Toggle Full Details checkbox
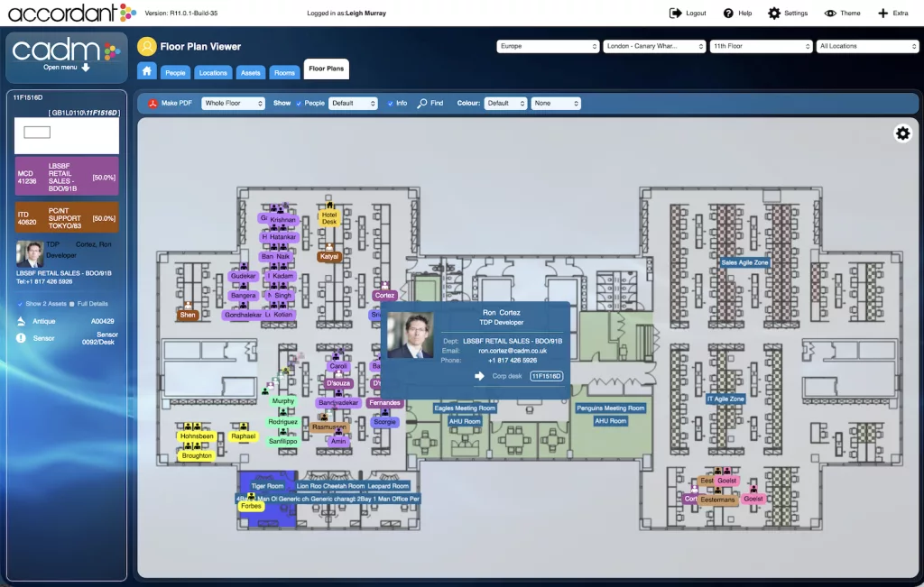Screen dimensions: 924x587 tap(72, 304)
